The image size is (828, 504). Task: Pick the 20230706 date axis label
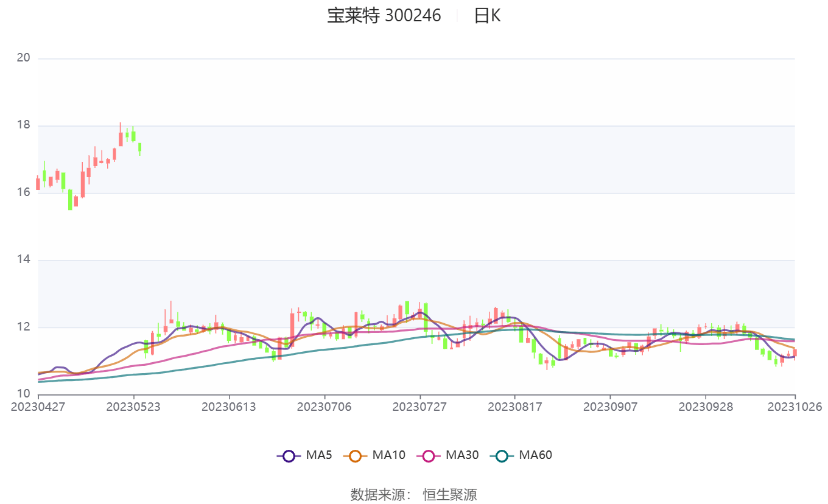(324, 407)
